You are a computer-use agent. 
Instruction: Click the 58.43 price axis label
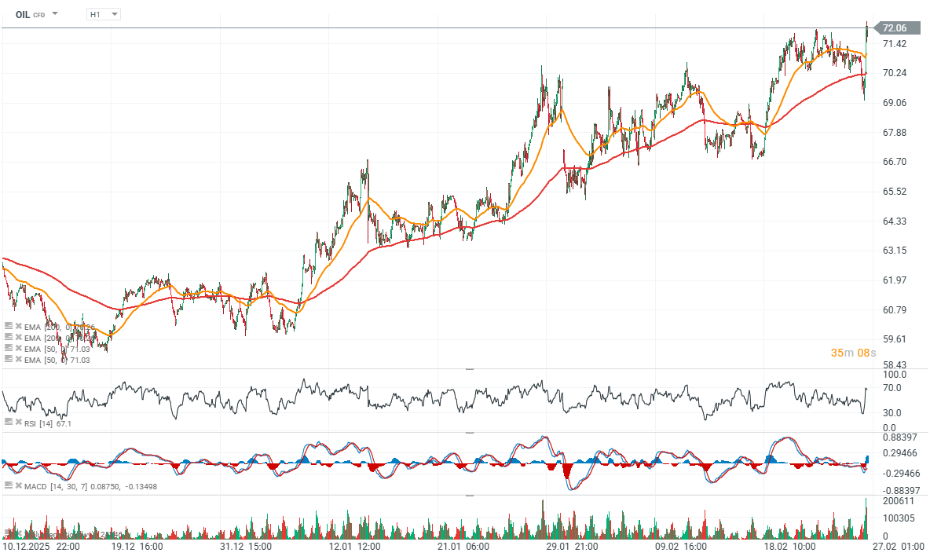click(x=895, y=365)
